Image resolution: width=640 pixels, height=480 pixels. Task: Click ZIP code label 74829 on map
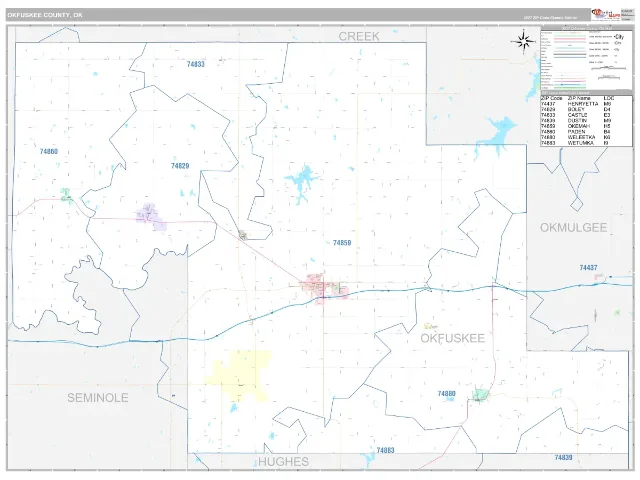pos(180,166)
